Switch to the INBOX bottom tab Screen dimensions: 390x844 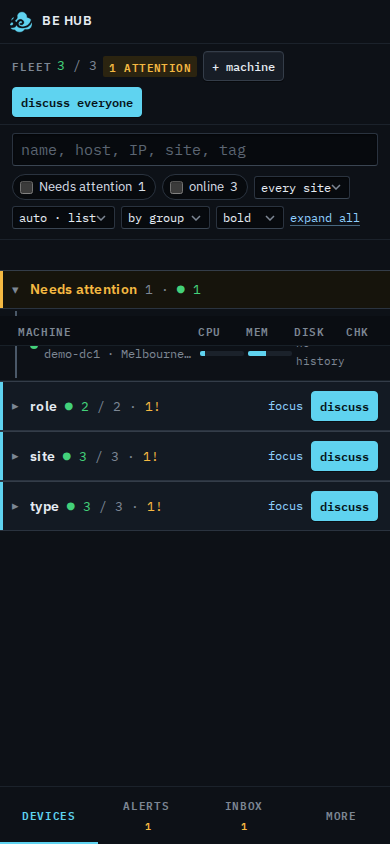click(x=244, y=816)
